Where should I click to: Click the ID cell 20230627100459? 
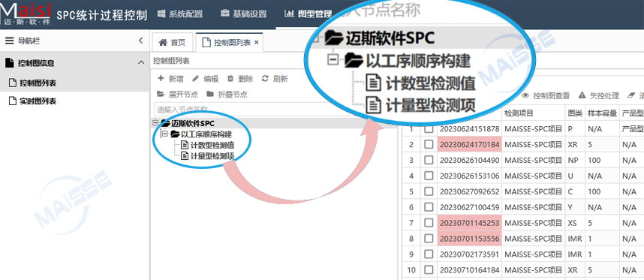point(469,207)
